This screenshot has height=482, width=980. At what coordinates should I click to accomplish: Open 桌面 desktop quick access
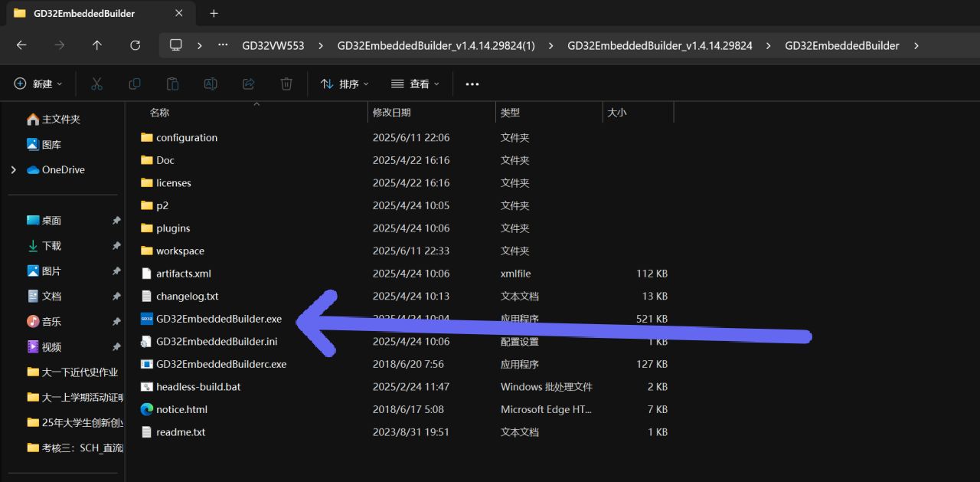coord(44,220)
